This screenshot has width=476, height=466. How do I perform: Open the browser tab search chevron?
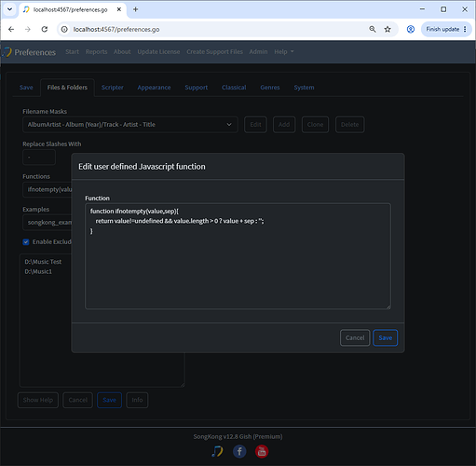[9, 9]
